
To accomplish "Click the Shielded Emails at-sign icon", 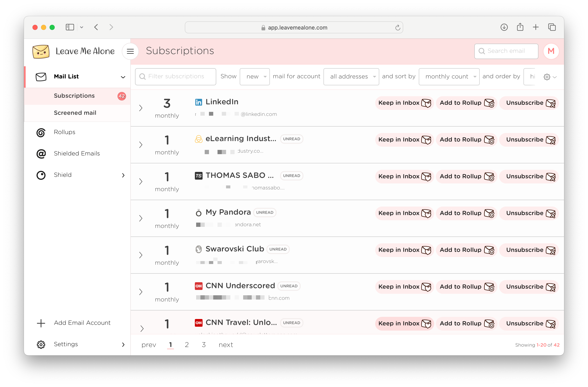I will [41, 154].
